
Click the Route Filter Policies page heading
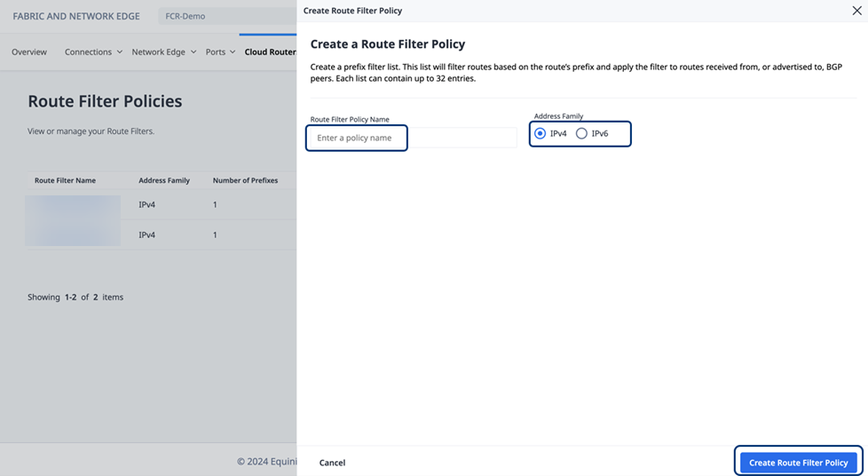(x=106, y=101)
